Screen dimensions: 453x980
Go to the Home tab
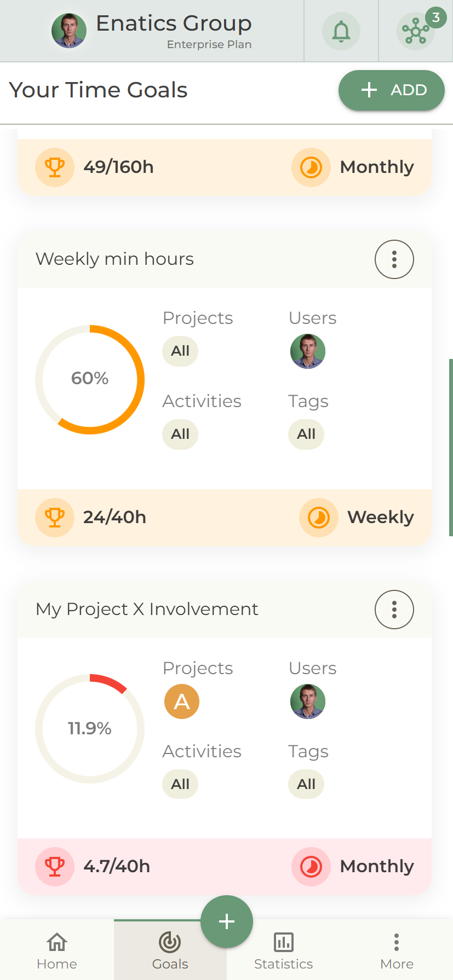click(x=57, y=950)
